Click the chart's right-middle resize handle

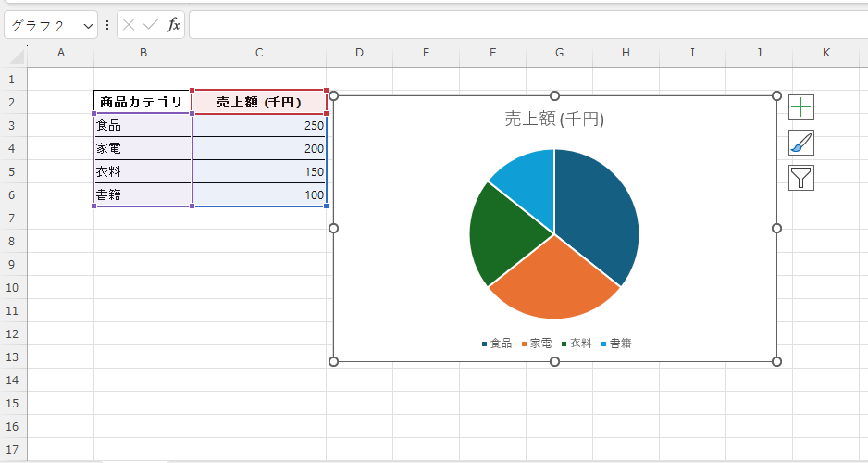click(x=776, y=228)
